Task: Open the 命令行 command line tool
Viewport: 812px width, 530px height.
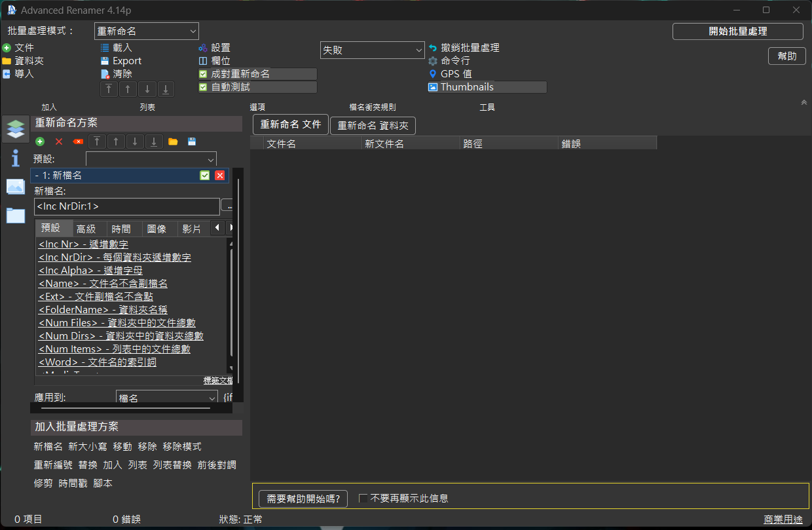Action: [449, 61]
